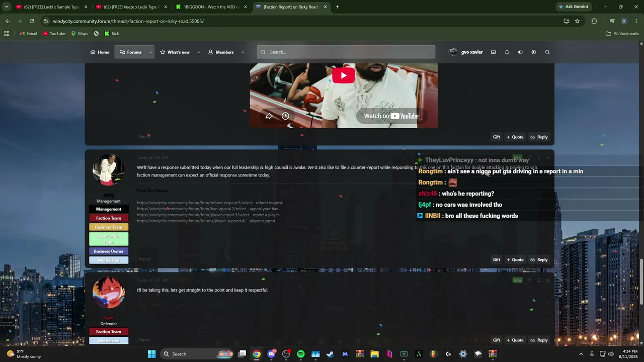The height and width of the screenshot is (362, 644).
Task: Play the embedded YouTube video
Action: [344, 75]
